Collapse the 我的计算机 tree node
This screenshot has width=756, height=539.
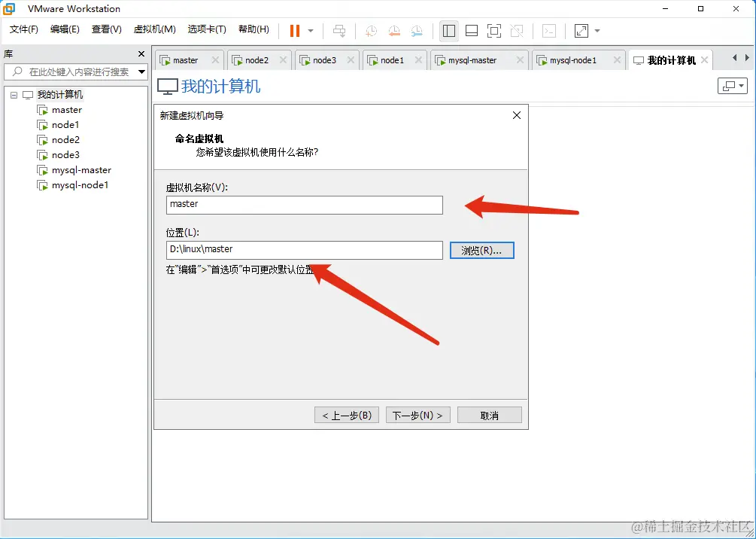click(x=14, y=95)
